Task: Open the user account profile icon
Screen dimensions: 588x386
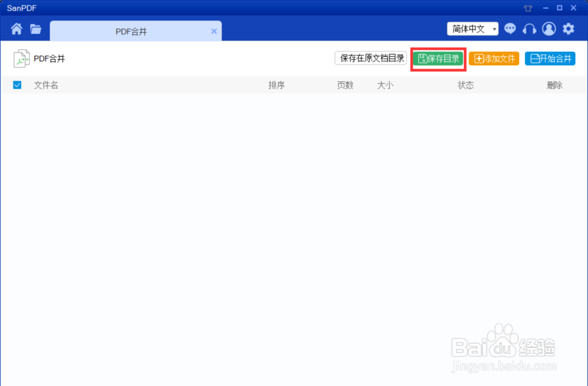Action: (x=549, y=29)
